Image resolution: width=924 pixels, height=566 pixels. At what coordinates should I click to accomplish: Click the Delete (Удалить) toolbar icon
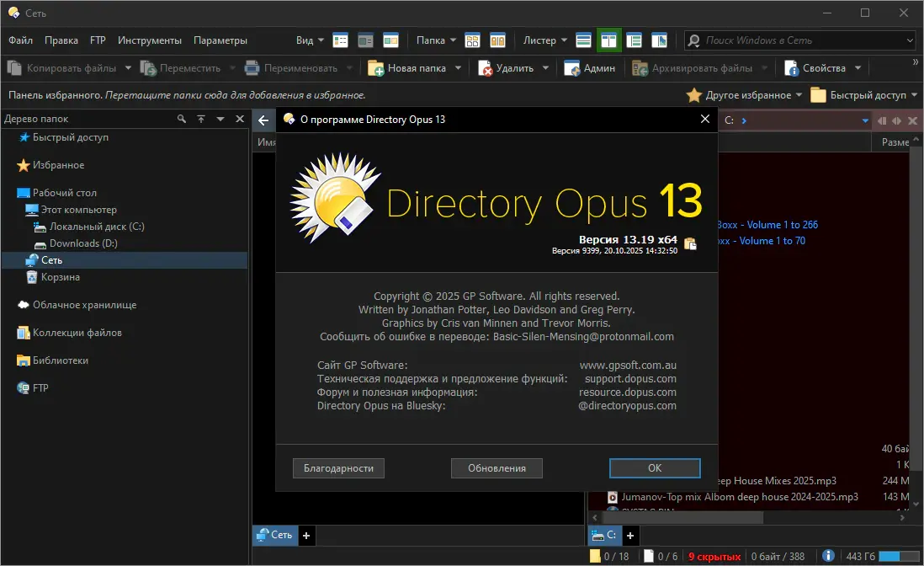tap(486, 68)
